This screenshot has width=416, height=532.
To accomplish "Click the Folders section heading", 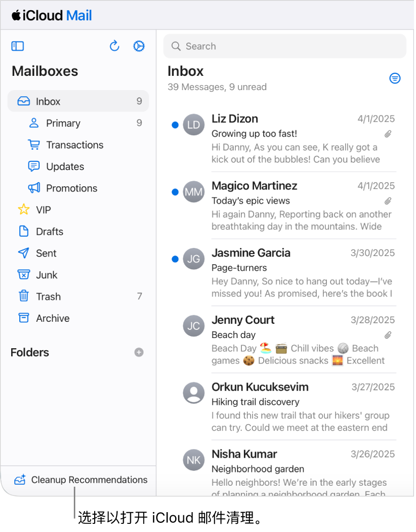I will click(x=30, y=352).
